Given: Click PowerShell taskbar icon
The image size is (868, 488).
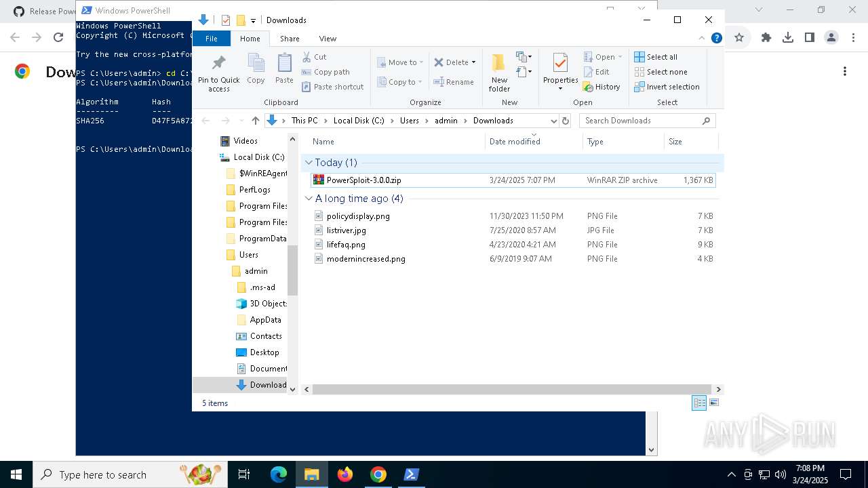Looking at the screenshot, I should (412, 474).
